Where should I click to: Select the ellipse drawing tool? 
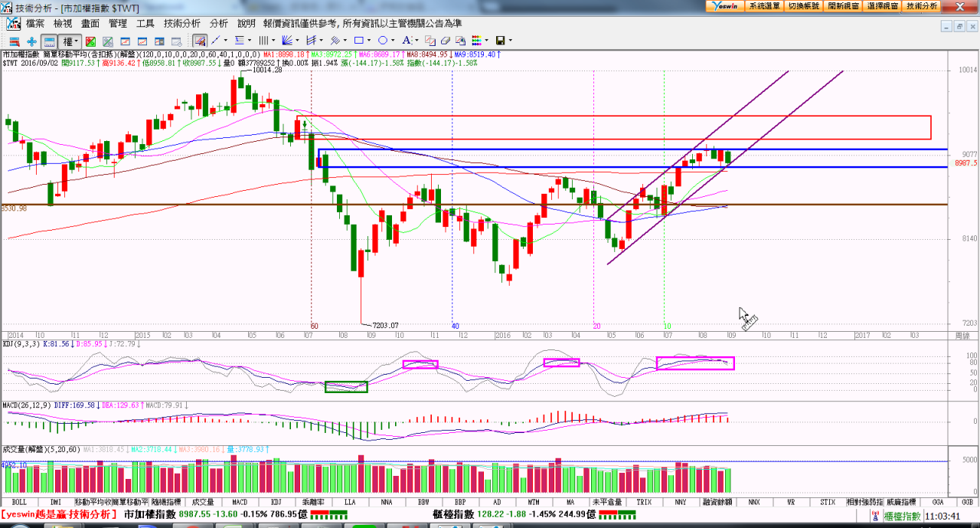point(383,41)
